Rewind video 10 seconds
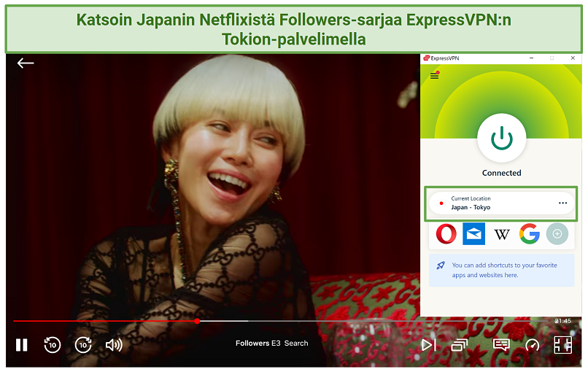The height and width of the screenshot is (369, 588). click(53, 345)
